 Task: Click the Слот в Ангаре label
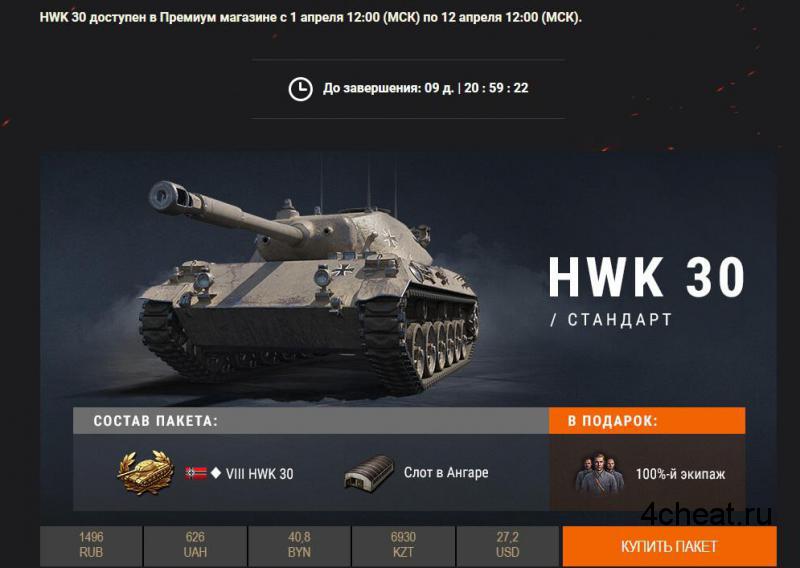point(446,473)
